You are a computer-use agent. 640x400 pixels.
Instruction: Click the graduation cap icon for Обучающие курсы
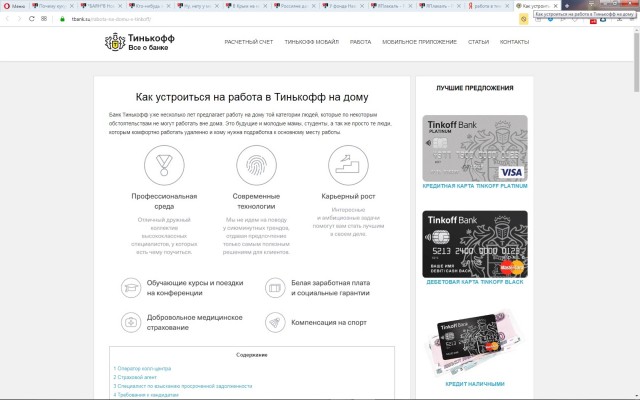tap(131, 288)
